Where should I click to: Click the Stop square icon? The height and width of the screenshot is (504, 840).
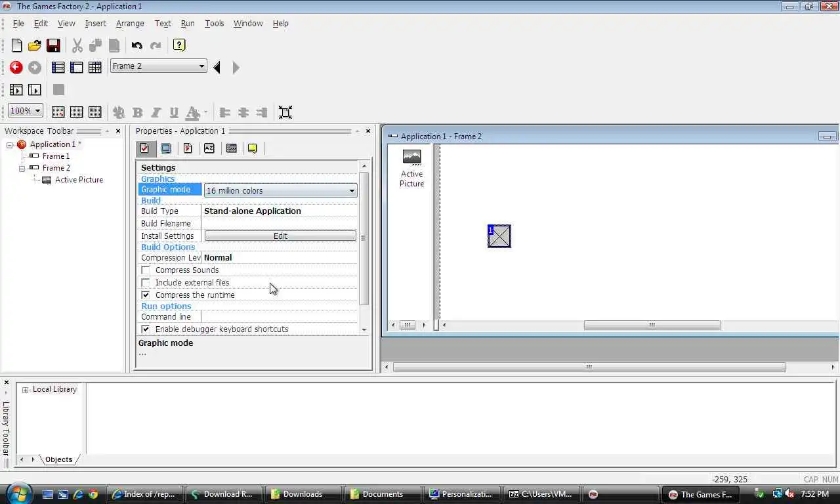pyautogui.click(x=58, y=90)
